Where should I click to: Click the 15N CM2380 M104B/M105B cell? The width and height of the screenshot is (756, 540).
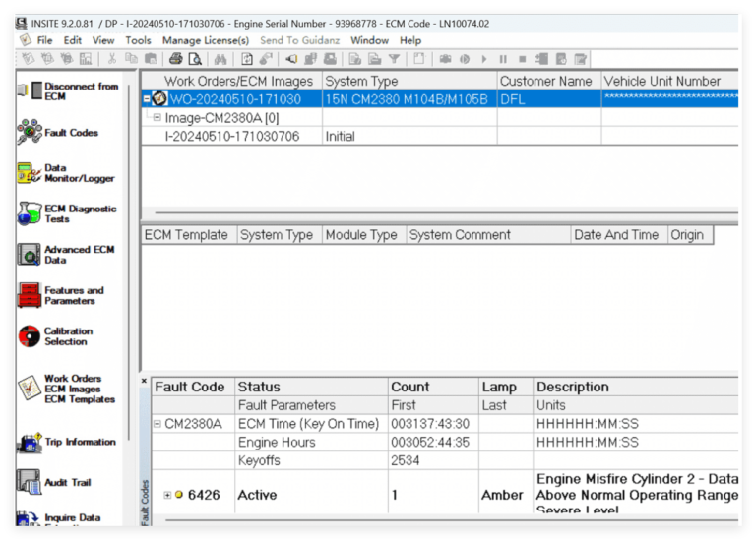tap(409, 99)
